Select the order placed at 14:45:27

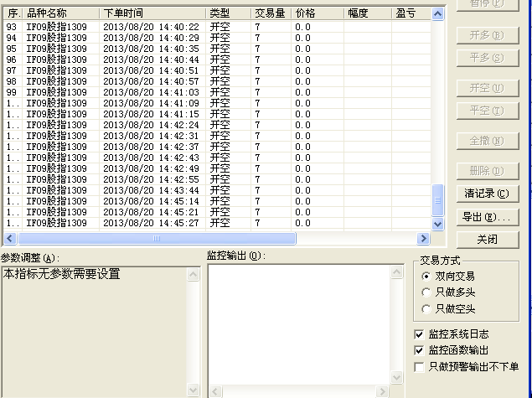tap(217, 223)
